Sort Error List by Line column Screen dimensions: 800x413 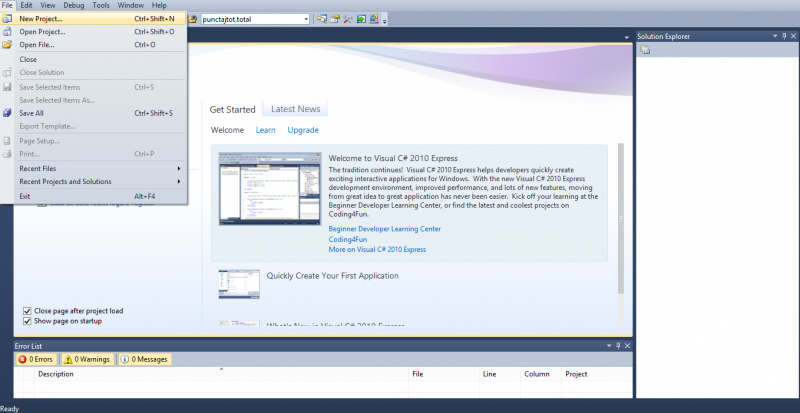(500, 374)
